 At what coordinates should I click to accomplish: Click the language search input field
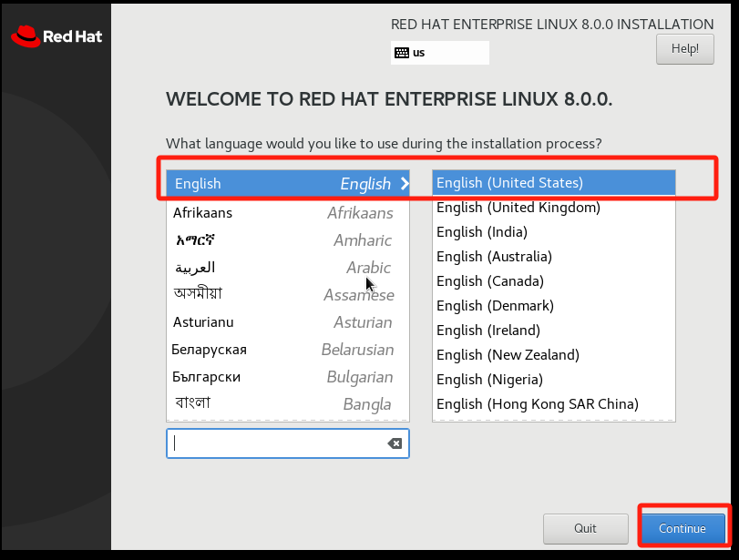pyautogui.click(x=288, y=443)
